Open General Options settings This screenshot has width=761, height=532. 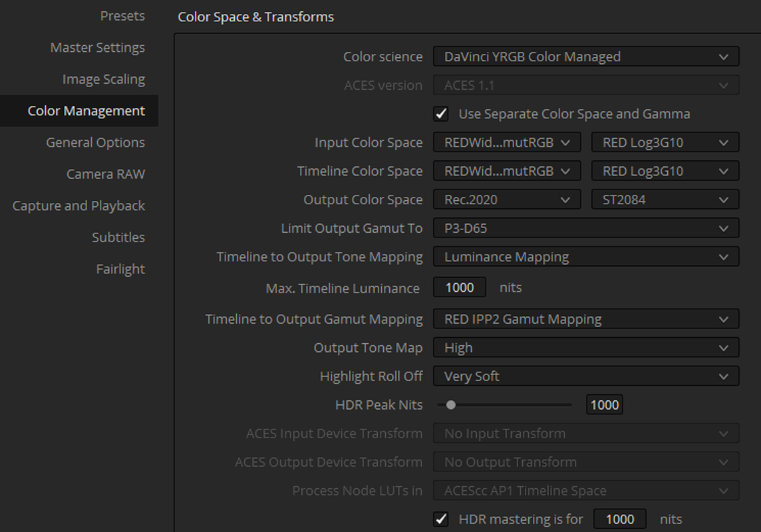point(96,142)
